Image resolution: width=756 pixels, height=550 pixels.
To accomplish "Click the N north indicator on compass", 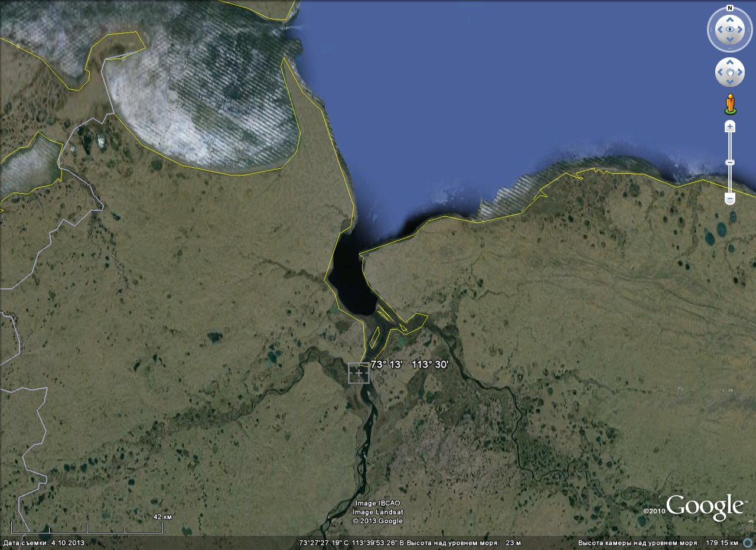I will (x=730, y=8).
